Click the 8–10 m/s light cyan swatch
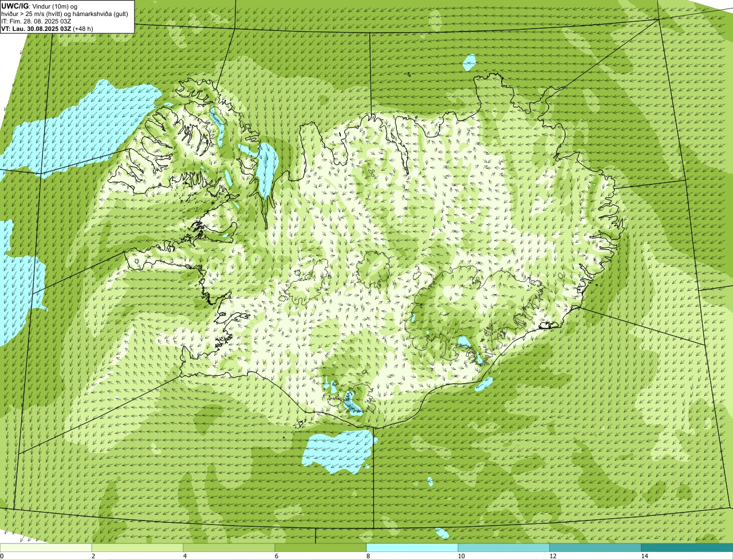The image size is (733, 560). coord(412,547)
